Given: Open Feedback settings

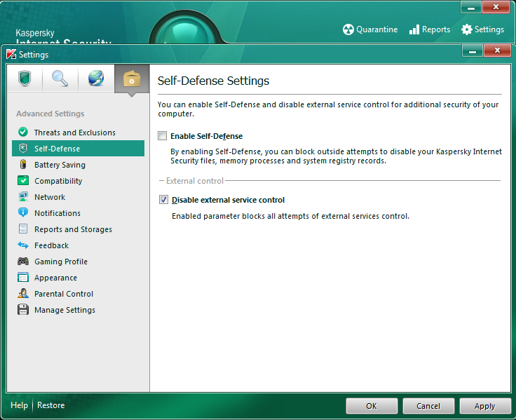Looking at the screenshot, I should tap(78, 245).
